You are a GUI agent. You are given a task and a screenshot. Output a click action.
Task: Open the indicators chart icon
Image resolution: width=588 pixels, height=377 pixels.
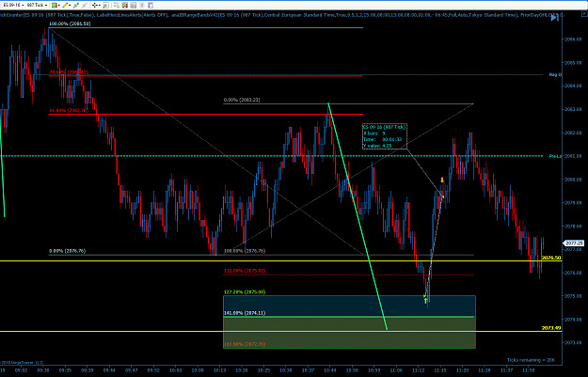point(134,6)
